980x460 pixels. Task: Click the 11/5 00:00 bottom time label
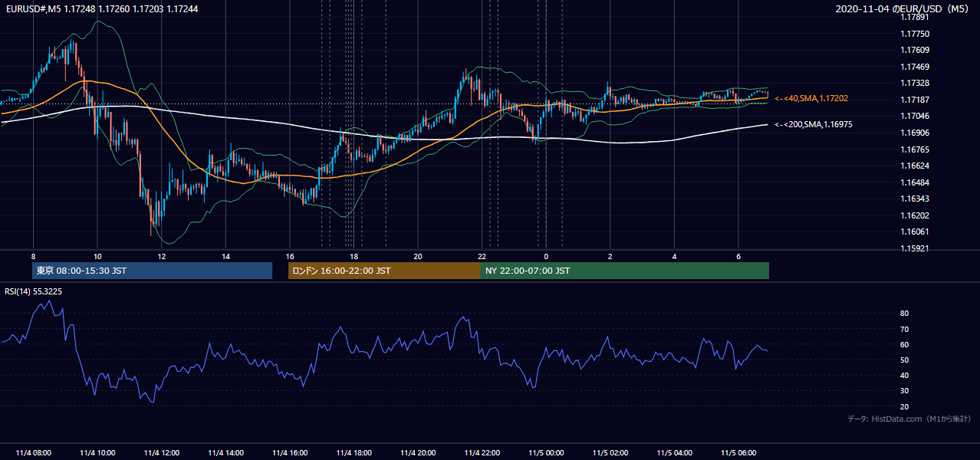coord(546,453)
